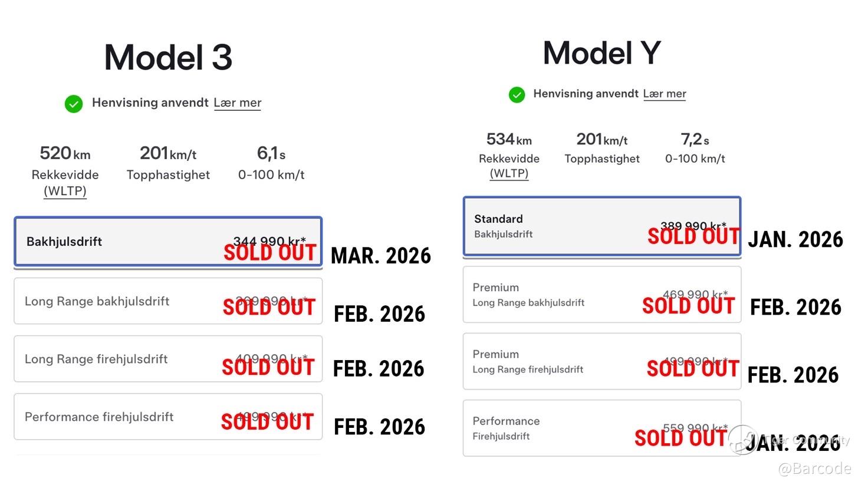
Task: Choose Model 3 Long Range bakhjulsdrift trim
Action: (168, 301)
